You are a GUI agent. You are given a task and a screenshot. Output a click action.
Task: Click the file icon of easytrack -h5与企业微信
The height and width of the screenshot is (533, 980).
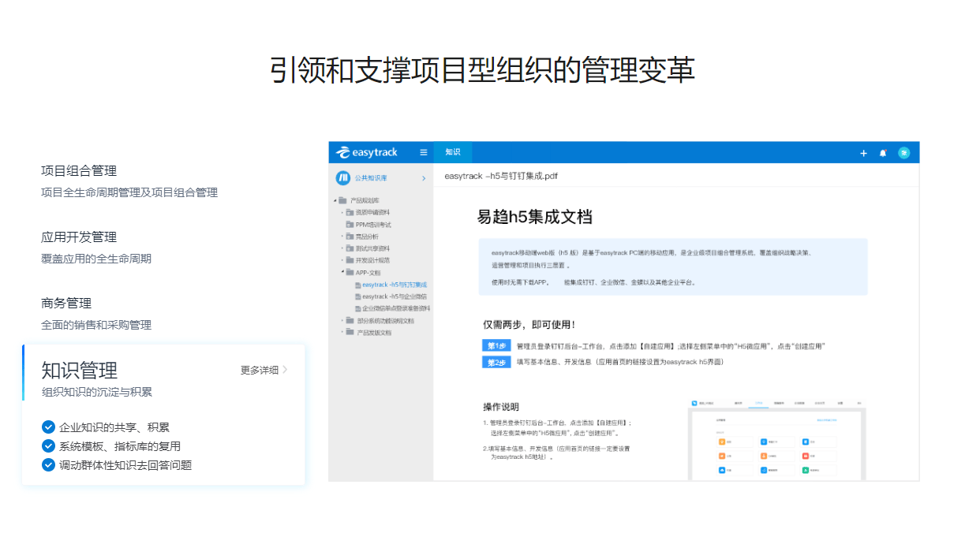coord(357,296)
